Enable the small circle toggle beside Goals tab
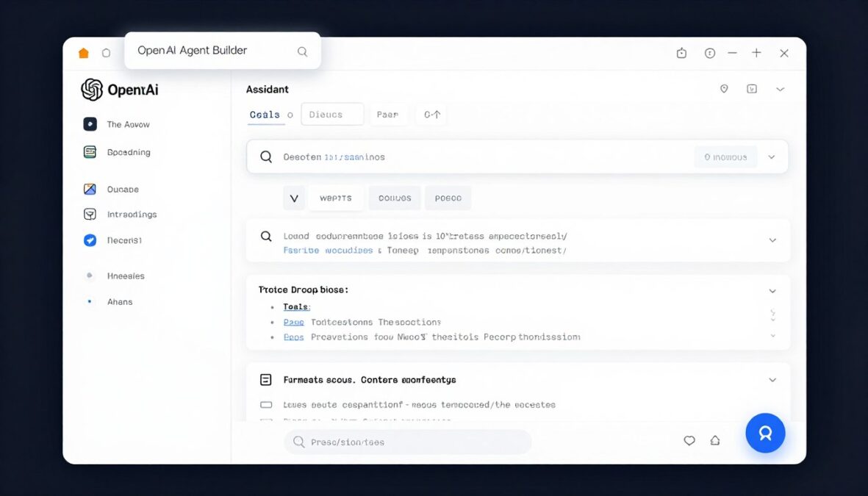 click(290, 115)
